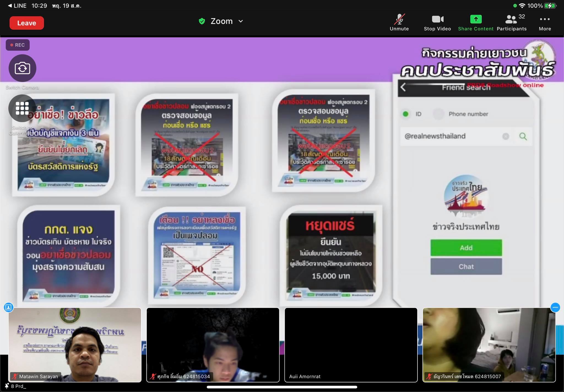Image resolution: width=564 pixels, height=392 pixels.
Task: Tap the More three-dots icon
Action: 545,19
